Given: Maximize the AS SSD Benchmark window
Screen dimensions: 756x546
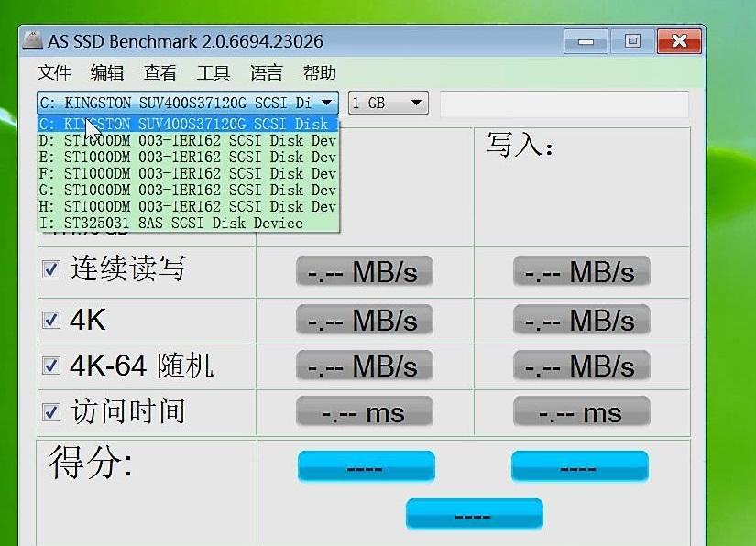Looking at the screenshot, I should click(x=632, y=41).
